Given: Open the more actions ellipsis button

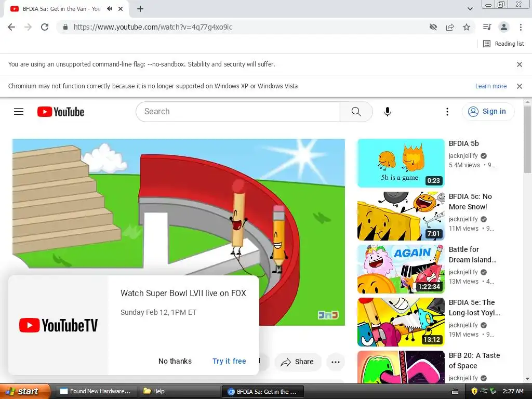Looking at the screenshot, I should [x=336, y=362].
